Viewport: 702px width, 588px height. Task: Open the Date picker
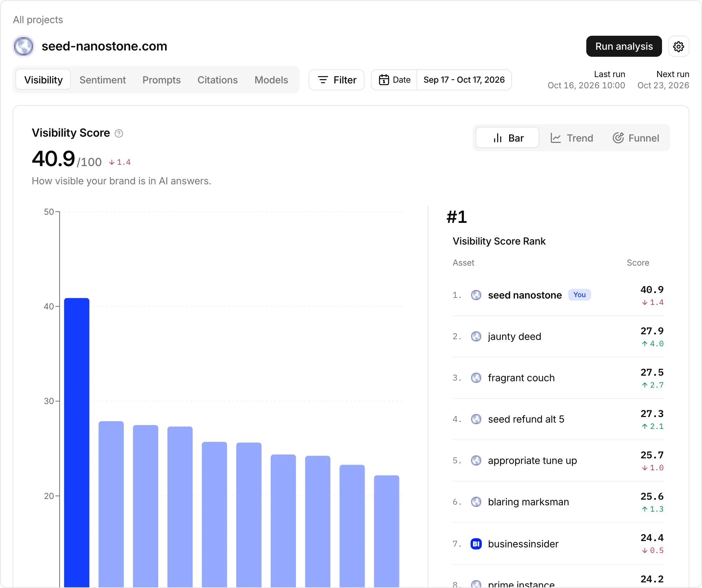[x=394, y=80]
